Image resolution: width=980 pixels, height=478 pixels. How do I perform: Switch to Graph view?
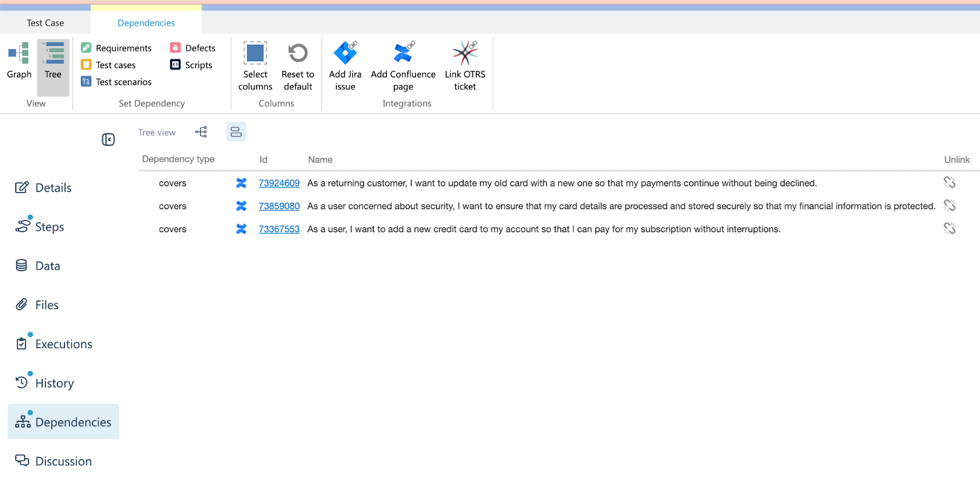19,61
